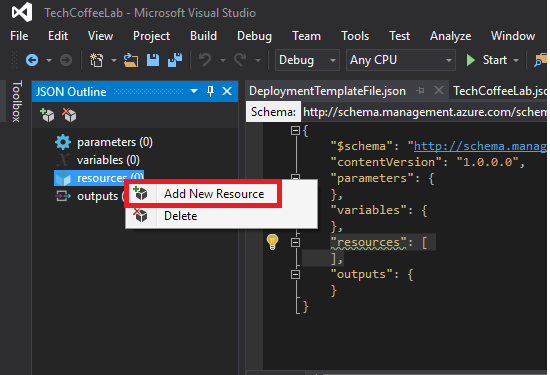Click the lightbulb quick actions icon
The width and height of the screenshot is (550, 375).
coord(273,242)
